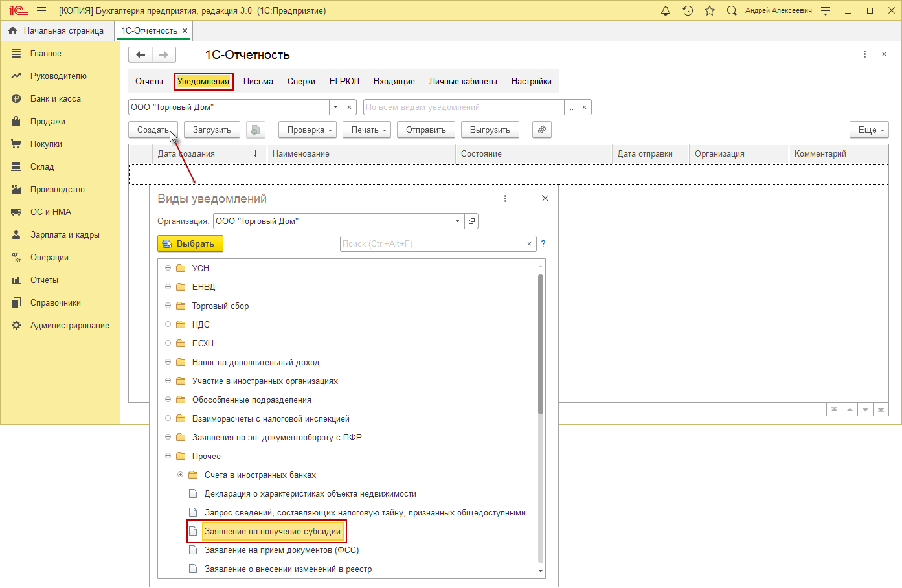This screenshot has height=588, width=902.
Task: Click the open-organization icon in the dialog
Action: tap(471, 221)
